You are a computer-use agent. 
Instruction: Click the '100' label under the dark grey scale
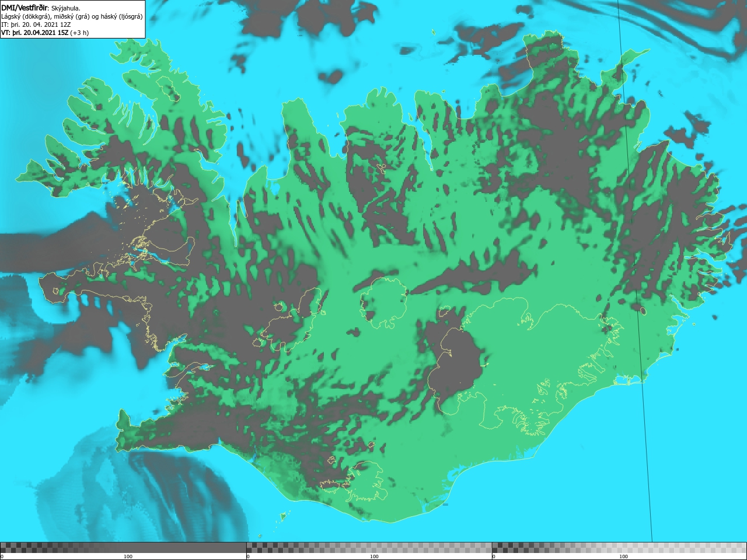click(x=128, y=556)
